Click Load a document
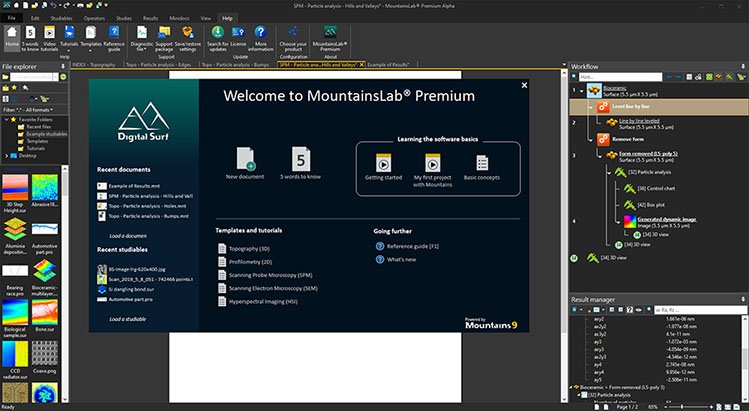This screenshot has height=411, width=749. coord(128,236)
